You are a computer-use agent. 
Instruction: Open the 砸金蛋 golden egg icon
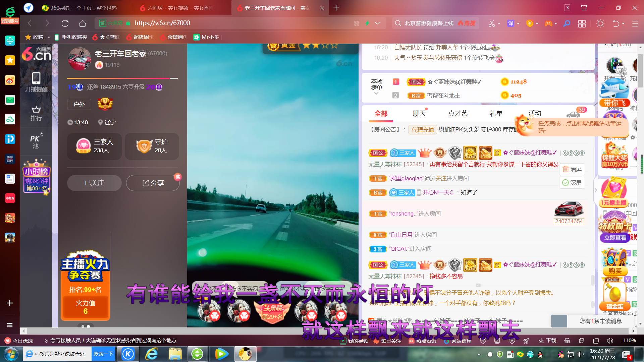[x=614, y=297]
